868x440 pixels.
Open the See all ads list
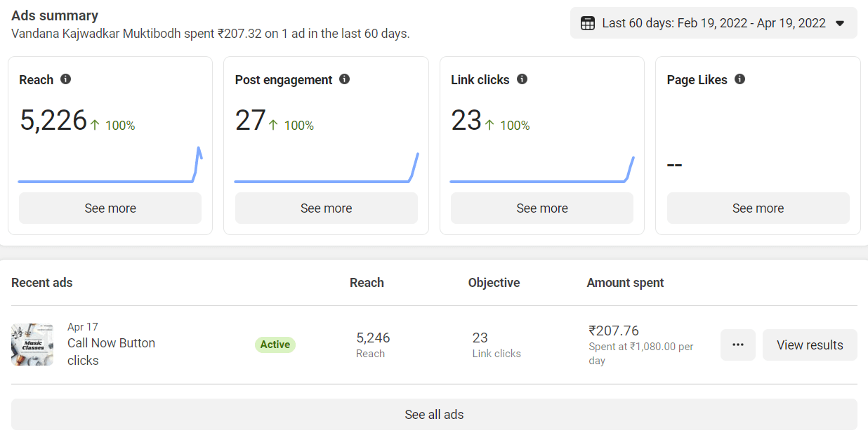click(434, 414)
